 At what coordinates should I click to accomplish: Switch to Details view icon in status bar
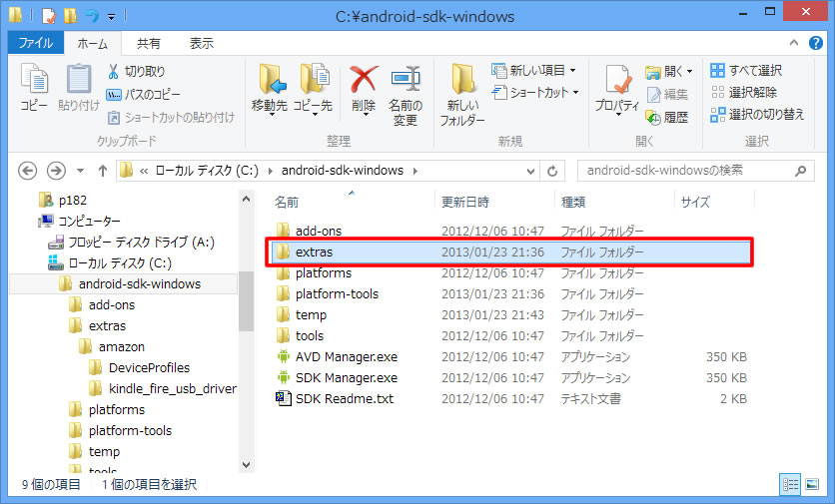(x=790, y=484)
